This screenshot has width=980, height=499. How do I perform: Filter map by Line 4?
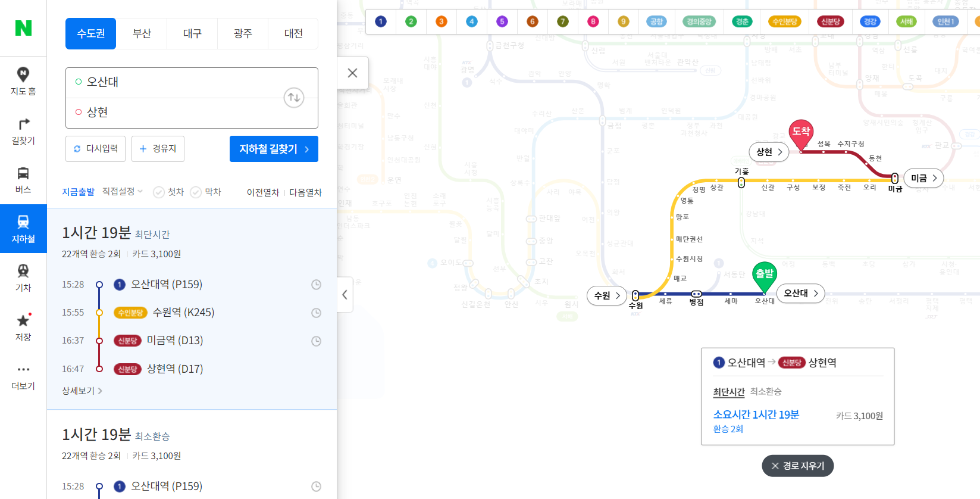click(x=472, y=21)
